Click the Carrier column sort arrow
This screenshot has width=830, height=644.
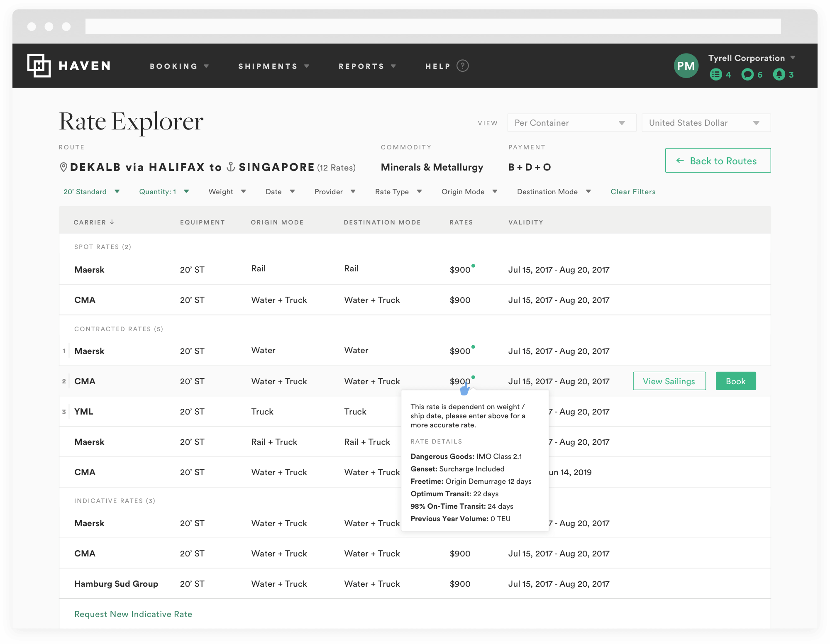[x=112, y=222]
